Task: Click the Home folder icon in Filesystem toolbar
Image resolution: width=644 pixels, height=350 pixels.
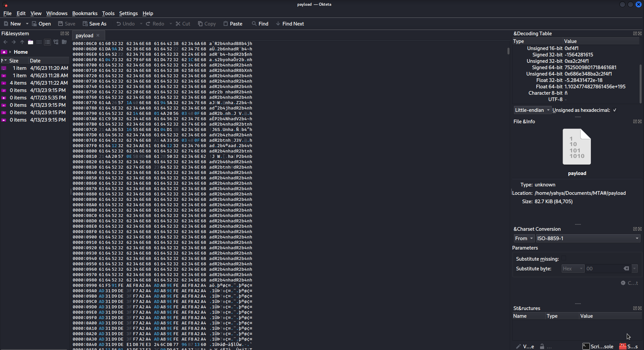Action: [x=31, y=42]
